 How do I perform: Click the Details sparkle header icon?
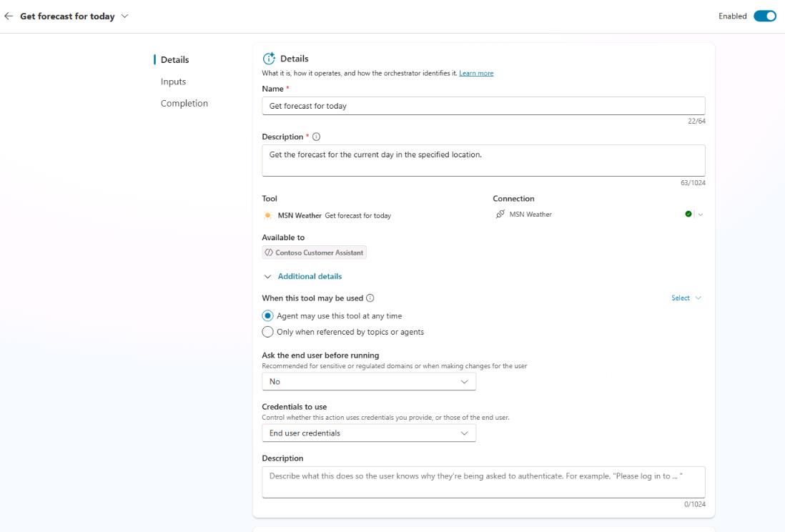click(269, 59)
